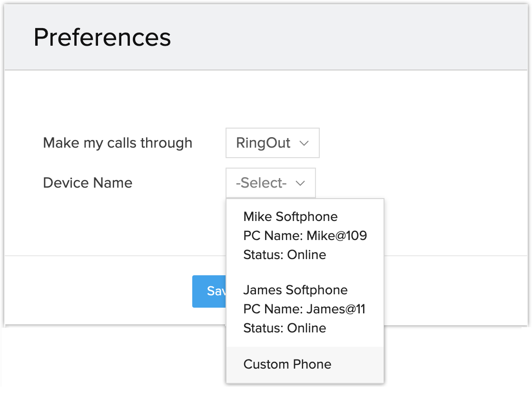Click the chevron arrow beside -Select-
The width and height of the screenshot is (532, 401).
click(x=300, y=183)
